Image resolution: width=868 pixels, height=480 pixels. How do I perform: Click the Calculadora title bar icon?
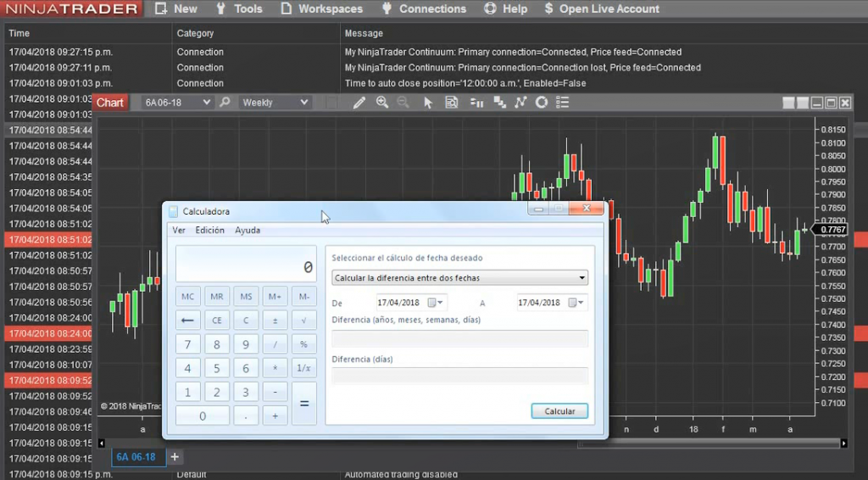(x=174, y=211)
